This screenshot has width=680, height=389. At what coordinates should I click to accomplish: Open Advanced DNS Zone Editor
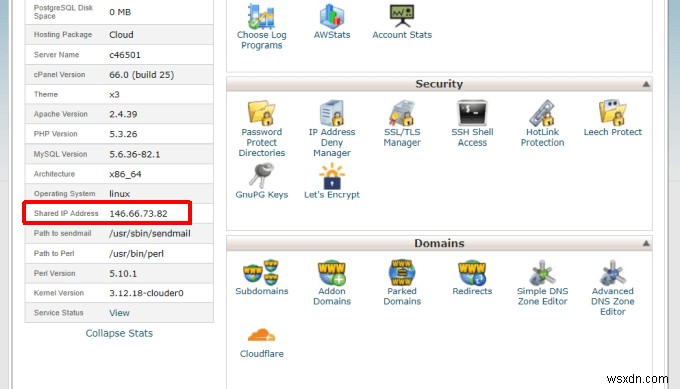pos(612,288)
